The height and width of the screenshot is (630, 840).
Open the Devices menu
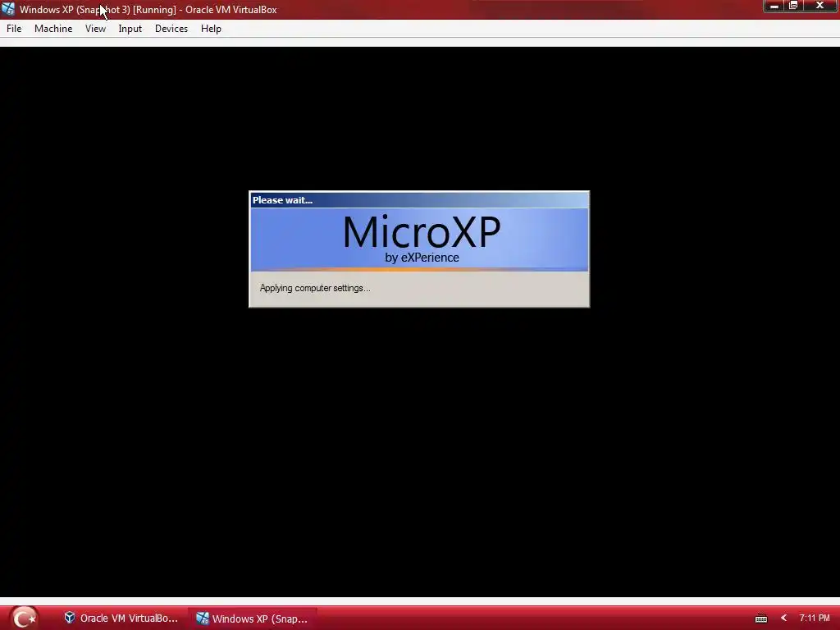click(x=171, y=29)
